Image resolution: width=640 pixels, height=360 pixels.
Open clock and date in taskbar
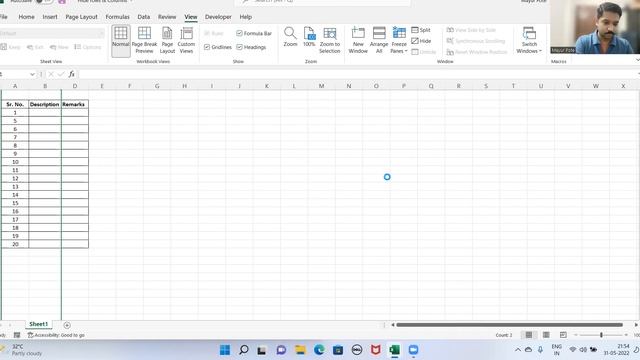tap(616, 350)
